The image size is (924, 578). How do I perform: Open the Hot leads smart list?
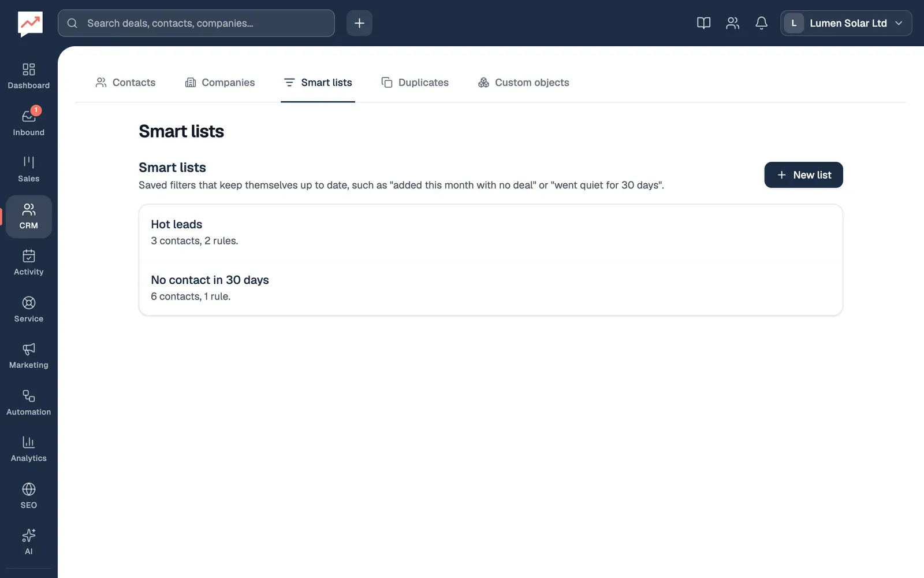click(491, 232)
